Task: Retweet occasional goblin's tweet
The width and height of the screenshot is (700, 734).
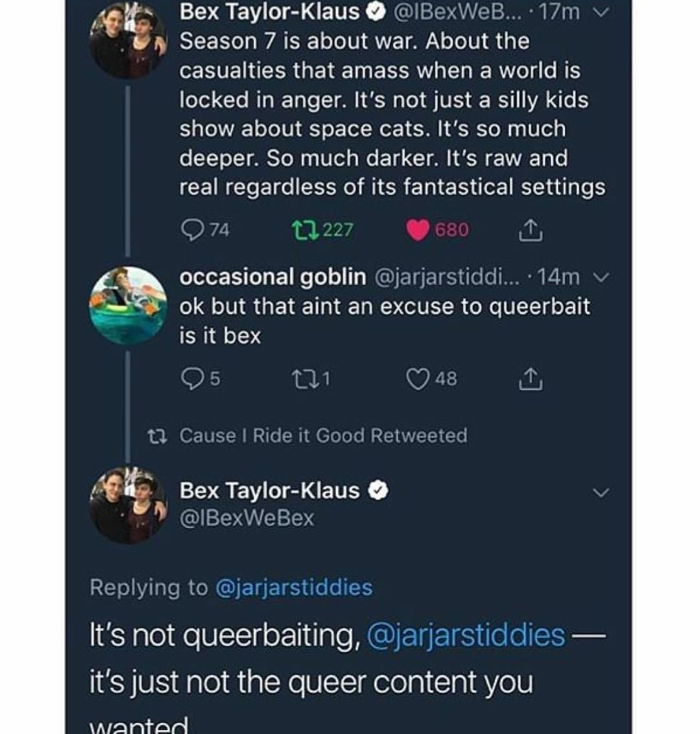Action: (x=302, y=378)
